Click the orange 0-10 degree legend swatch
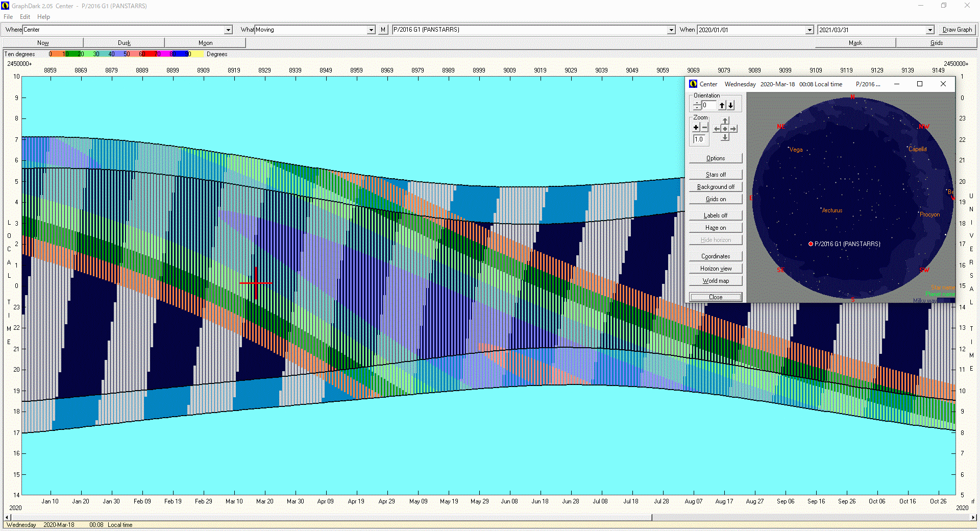Viewport: 980px width, 531px height. 57,54
